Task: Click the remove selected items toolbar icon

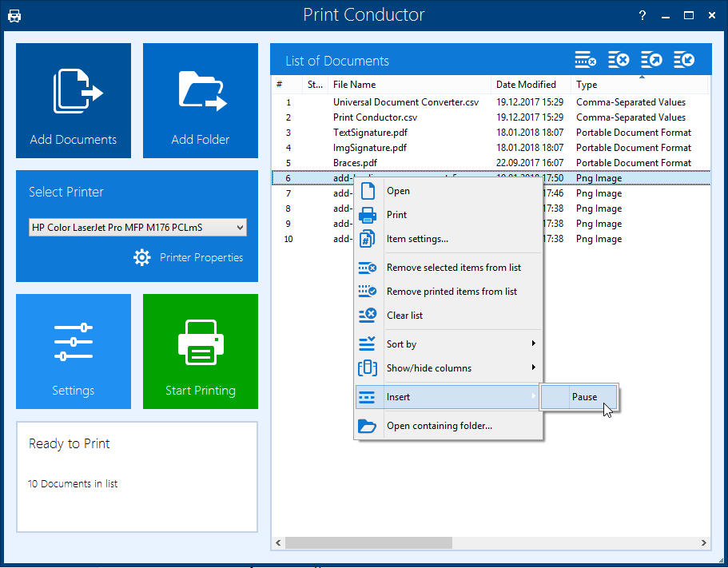Action: point(586,60)
